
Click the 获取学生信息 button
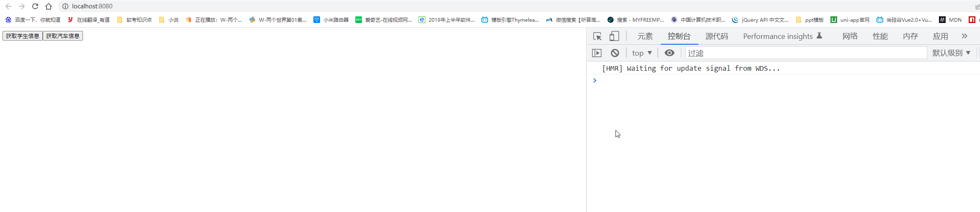click(x=23, y=36)
